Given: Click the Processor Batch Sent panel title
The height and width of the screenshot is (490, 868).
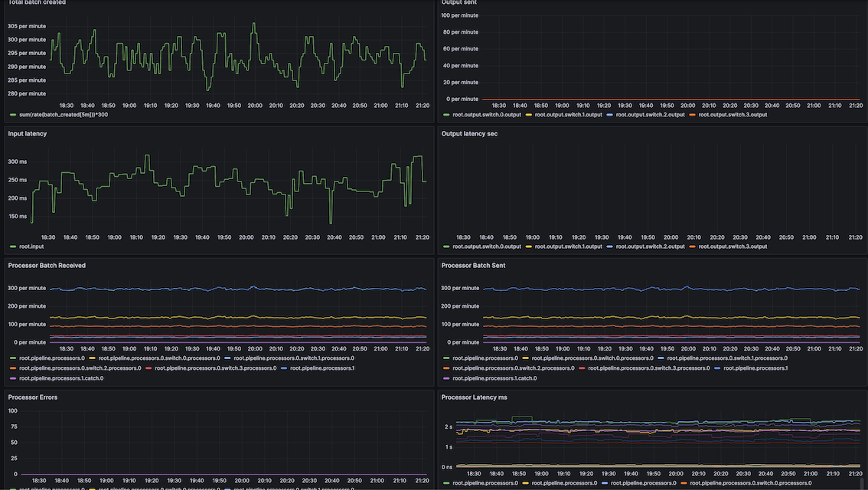Looking at the screenshot, I should click(x=475, y=266).
